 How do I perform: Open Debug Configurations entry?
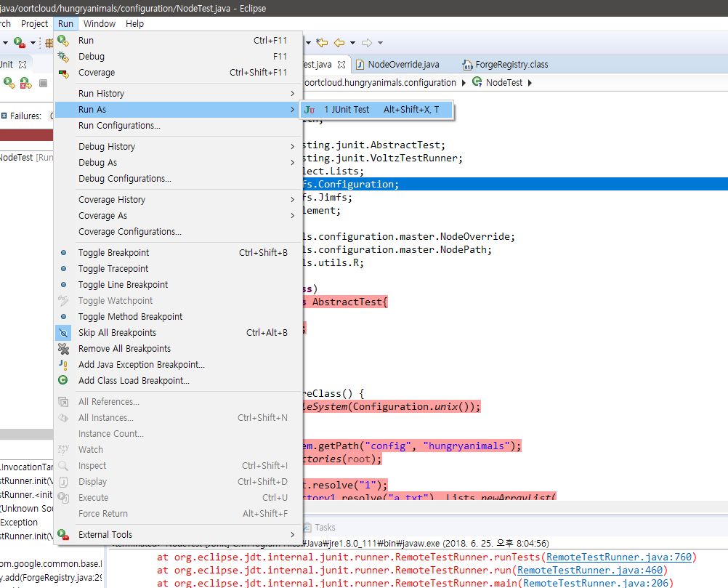click(177, 178)
